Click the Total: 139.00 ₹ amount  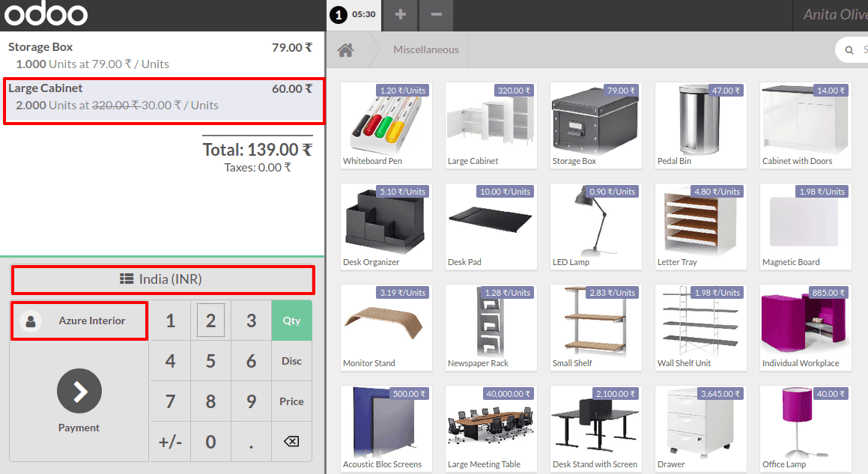[258, 150]
